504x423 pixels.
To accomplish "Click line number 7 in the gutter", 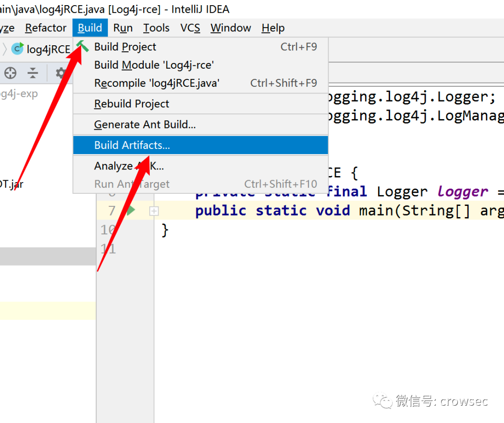I will click(112, 211).
